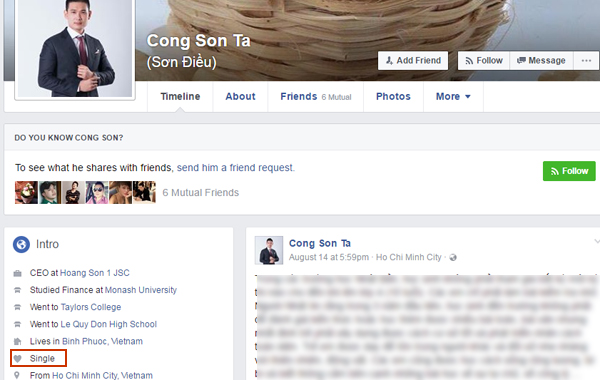Click the public globe icon on the post
Image resolution: width=600 pixels, height=380 pixels.
453,258
